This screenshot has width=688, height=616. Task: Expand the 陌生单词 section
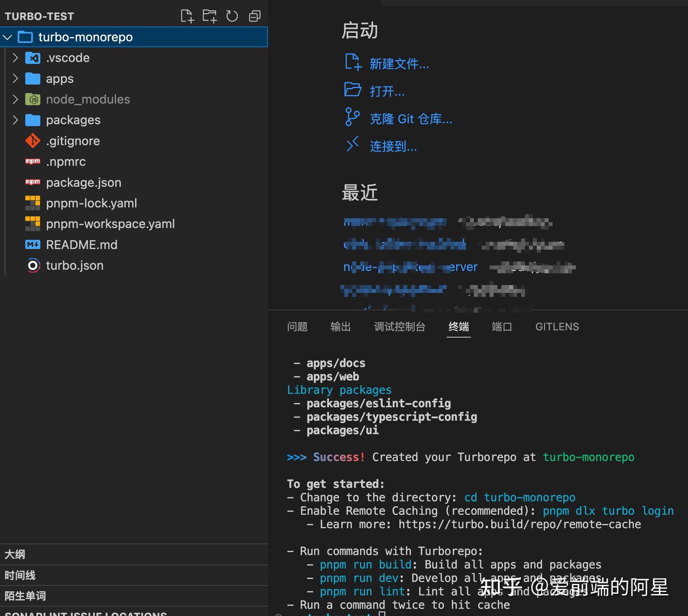coord(134,596)
